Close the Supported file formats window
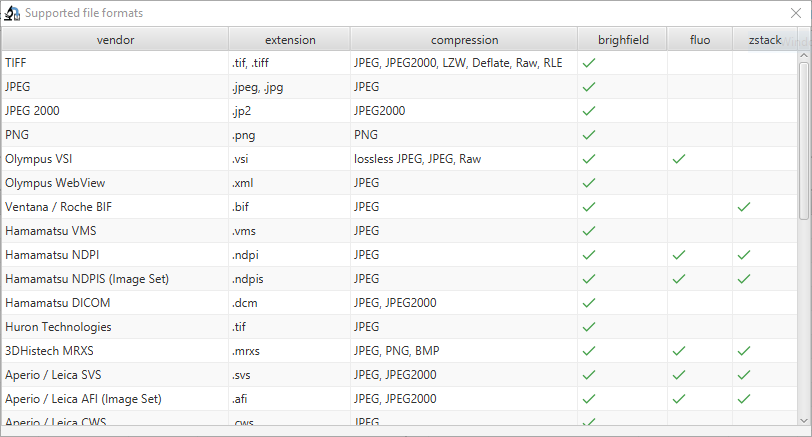This screenshot has height=437, width=812. tap(796, 13)
